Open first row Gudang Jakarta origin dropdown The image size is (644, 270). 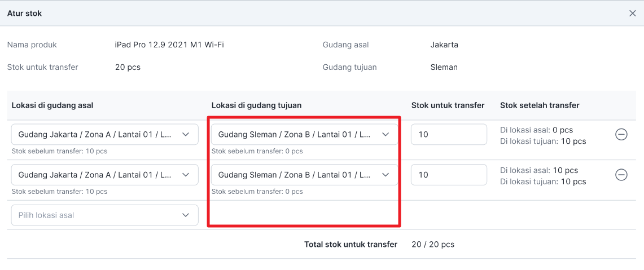[x=105, y=134]
